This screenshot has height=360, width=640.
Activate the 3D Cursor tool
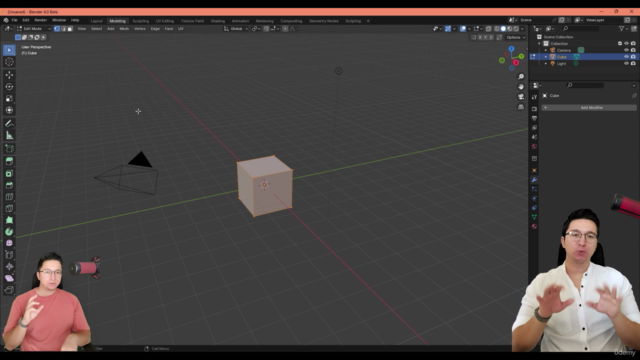(9, 62)
